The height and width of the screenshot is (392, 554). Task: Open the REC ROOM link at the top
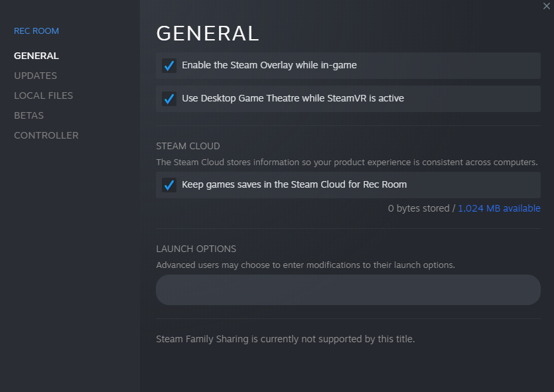click(x=36, y=31)
